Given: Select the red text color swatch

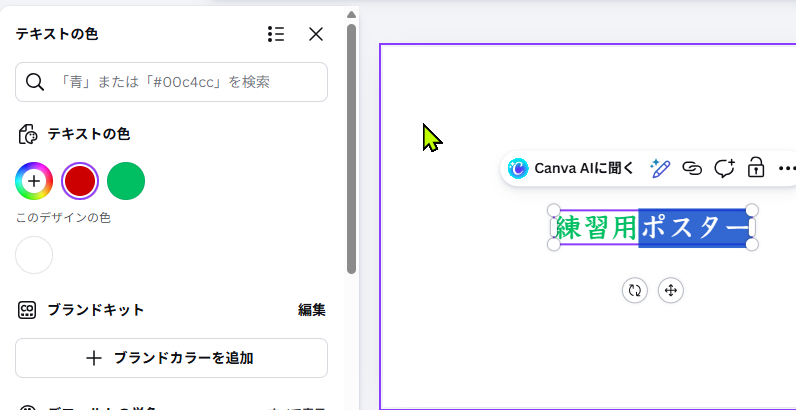Looking at the screenshot, I should click(80, 181).
